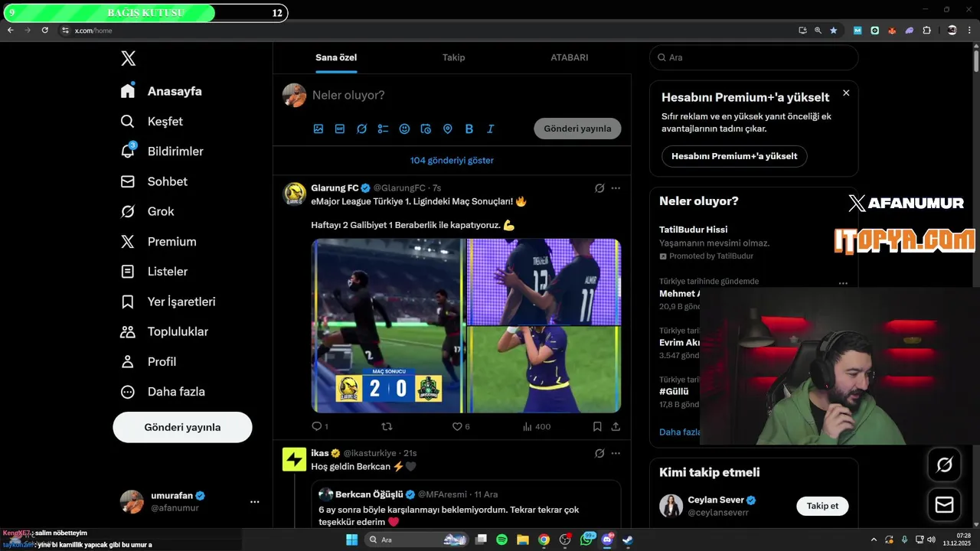Like the Glarung FC post
The width and height of the screenshot is (980, 551).
click(461, 426)
